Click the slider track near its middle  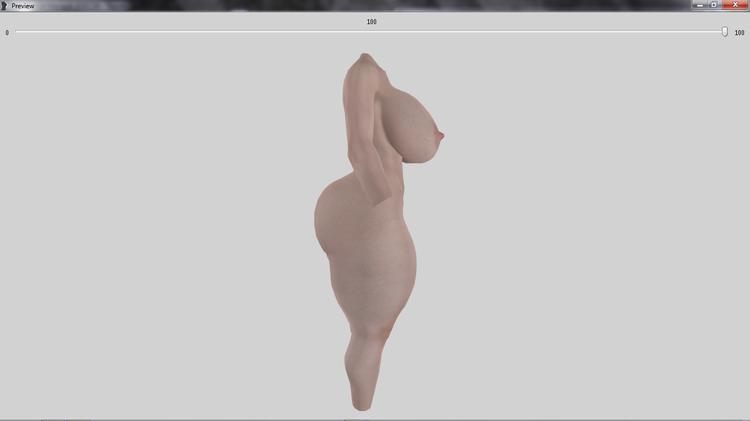tap(371, 32)
